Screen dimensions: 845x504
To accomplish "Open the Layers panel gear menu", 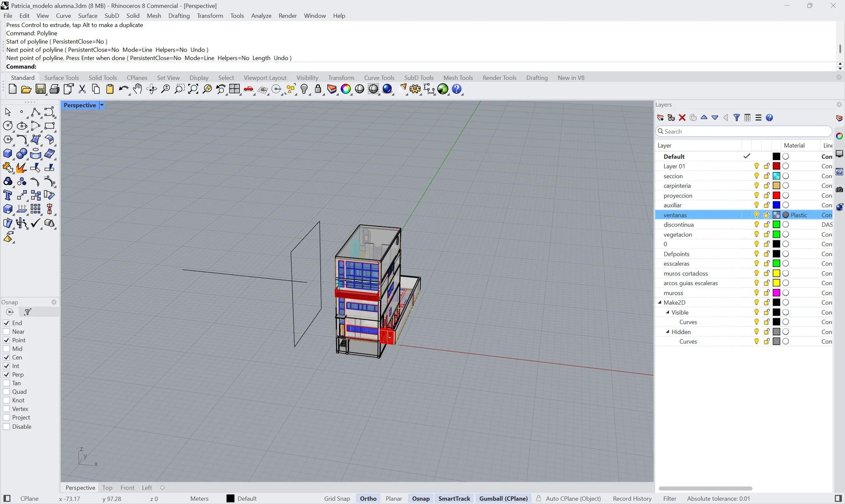I will pyautogui.click(x=839, y=104).
